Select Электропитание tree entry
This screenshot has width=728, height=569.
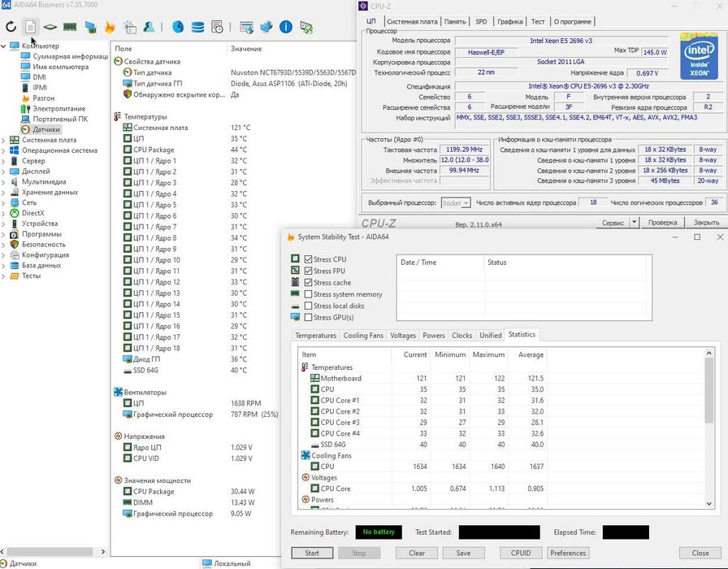pos(59,108)
